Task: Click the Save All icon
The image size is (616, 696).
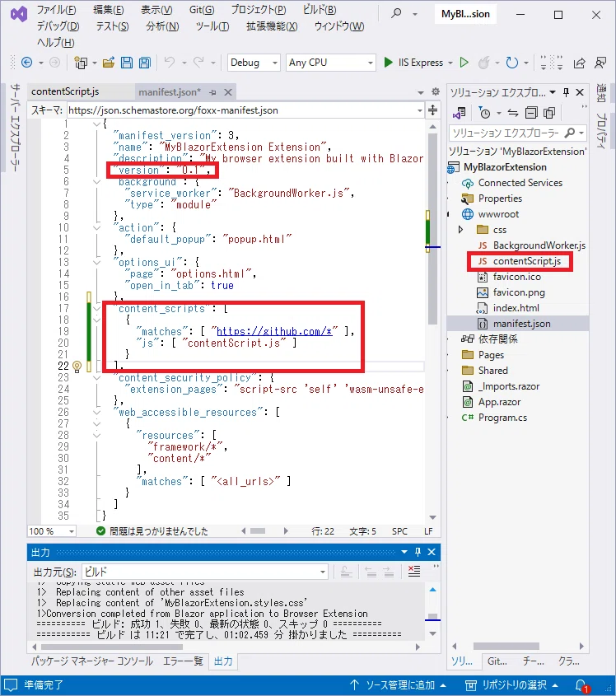Action: (145, 63)
